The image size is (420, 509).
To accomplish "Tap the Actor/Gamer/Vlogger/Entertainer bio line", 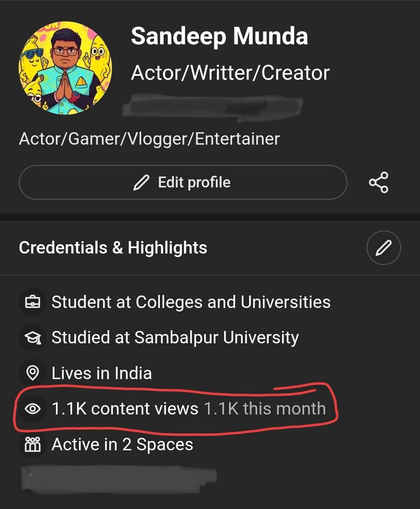I will [x=149, y=139].
